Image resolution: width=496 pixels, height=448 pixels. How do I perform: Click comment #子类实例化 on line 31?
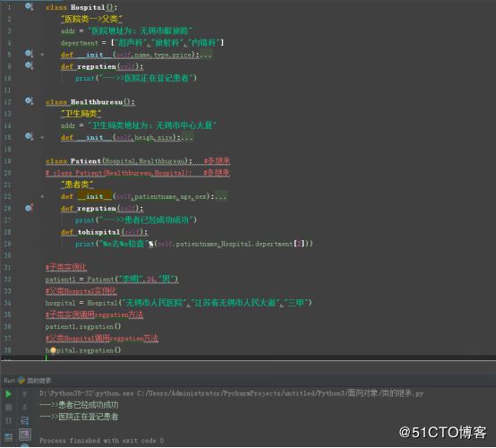pyautogui.click(x=65, y=268)
